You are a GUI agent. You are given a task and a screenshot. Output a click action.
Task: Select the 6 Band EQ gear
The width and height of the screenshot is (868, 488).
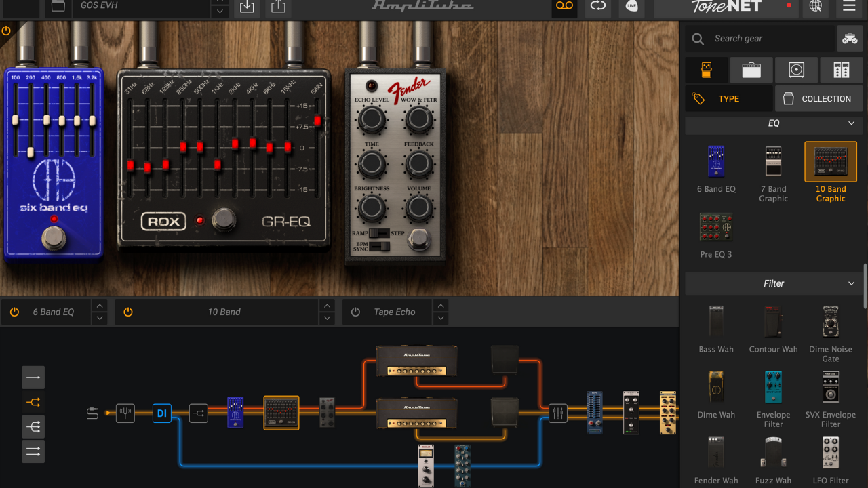[716, 169]
